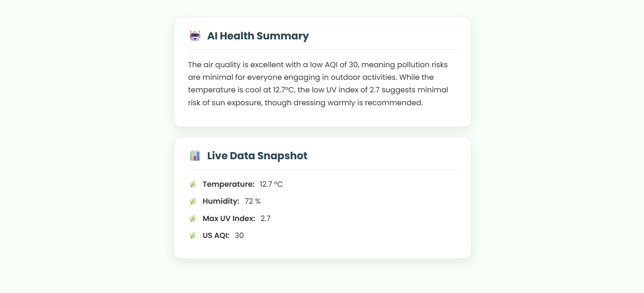The height and width of the screenshot is (293, 644).
Task: Click the US AQI label
Action: coord(216,236)
